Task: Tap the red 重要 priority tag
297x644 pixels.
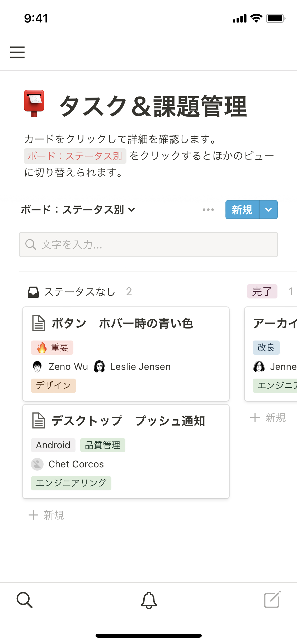Action: (x=52, y=348)
